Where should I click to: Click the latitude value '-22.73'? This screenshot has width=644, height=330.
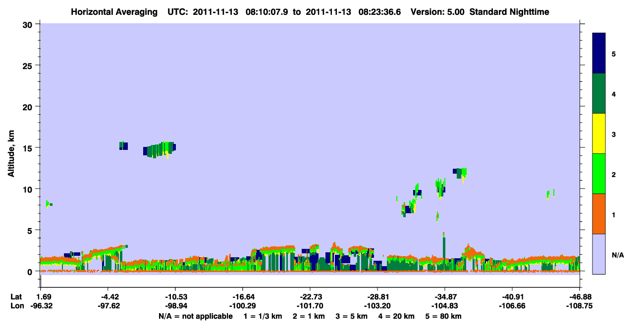(310, 297)
